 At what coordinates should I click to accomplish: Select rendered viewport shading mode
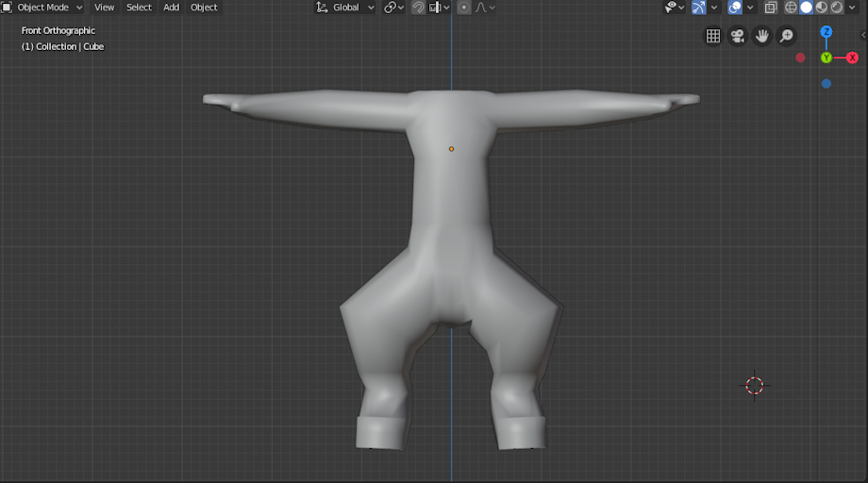click(x=837, y=8)
